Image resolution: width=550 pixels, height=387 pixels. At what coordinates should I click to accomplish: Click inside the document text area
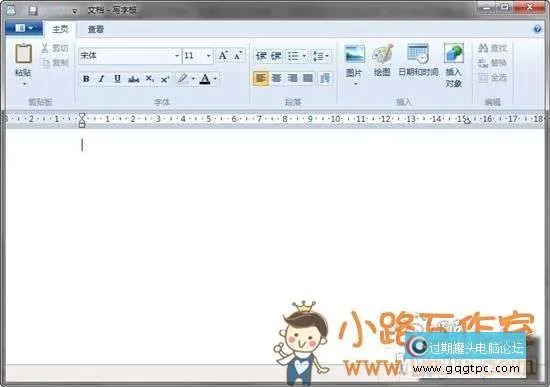[x=275, y=246]
